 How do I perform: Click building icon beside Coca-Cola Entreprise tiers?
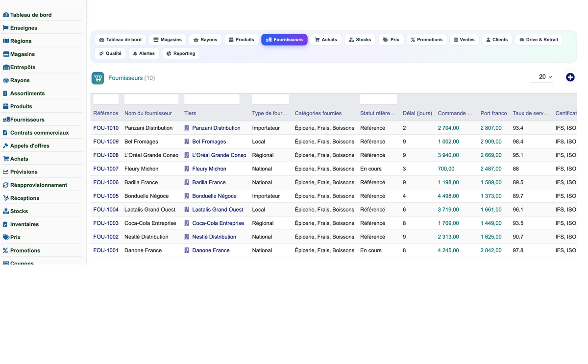pyautogui.click(x=187, y=223)
